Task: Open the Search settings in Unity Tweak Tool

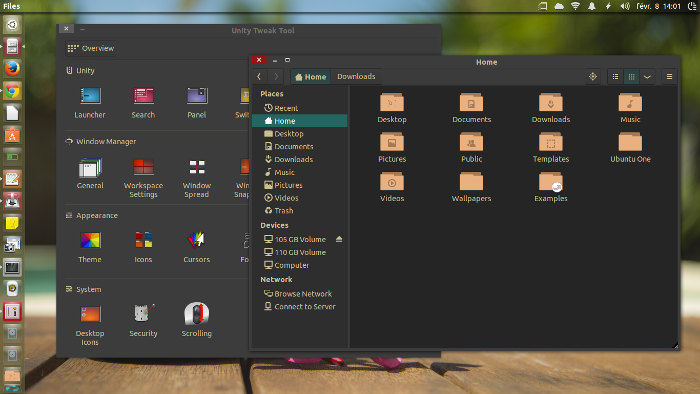Action: (x=143, y=95)
